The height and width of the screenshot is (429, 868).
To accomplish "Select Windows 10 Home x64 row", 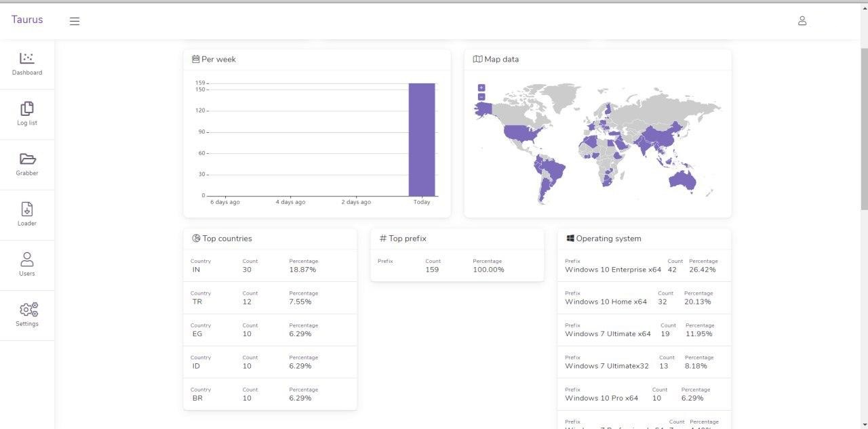I will click(x=644, y=298).
